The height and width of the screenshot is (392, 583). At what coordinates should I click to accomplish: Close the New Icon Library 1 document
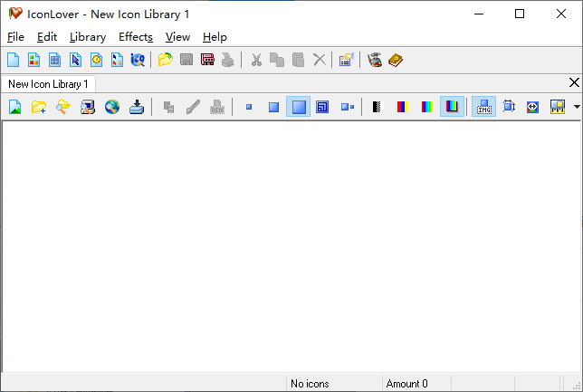coord(574,82)
